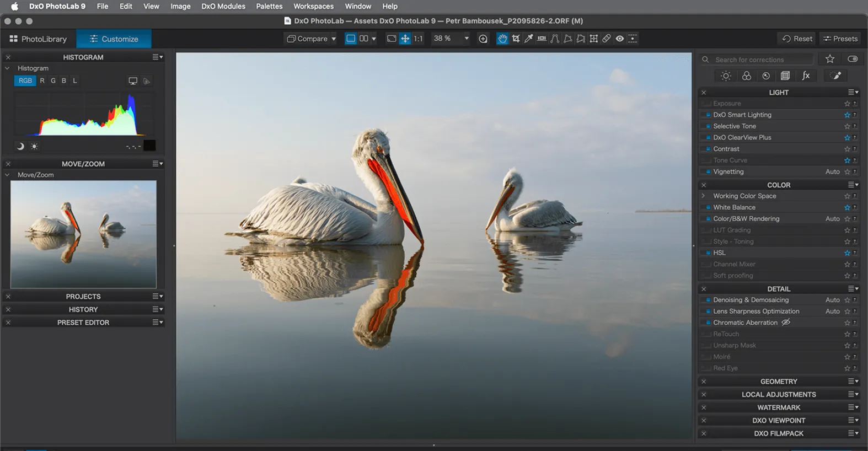Show shadow clipping moon icon
The height and width of the screenshot is (451, 868).
20,147
